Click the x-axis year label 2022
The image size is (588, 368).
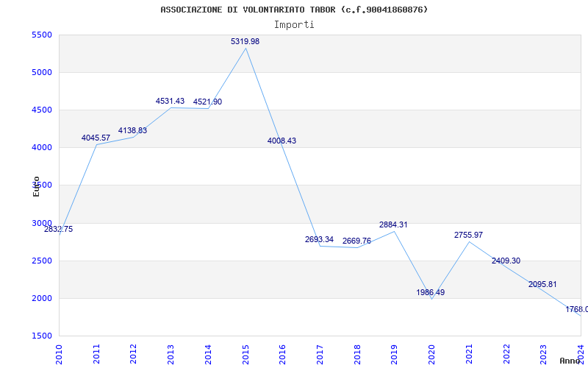pyautogui.click(x=506, y=354)
